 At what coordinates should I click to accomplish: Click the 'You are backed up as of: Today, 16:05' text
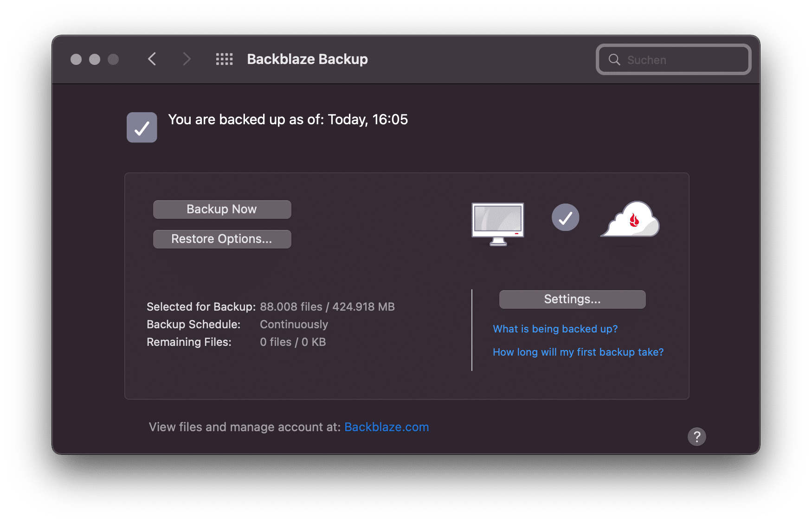point(288,120)
